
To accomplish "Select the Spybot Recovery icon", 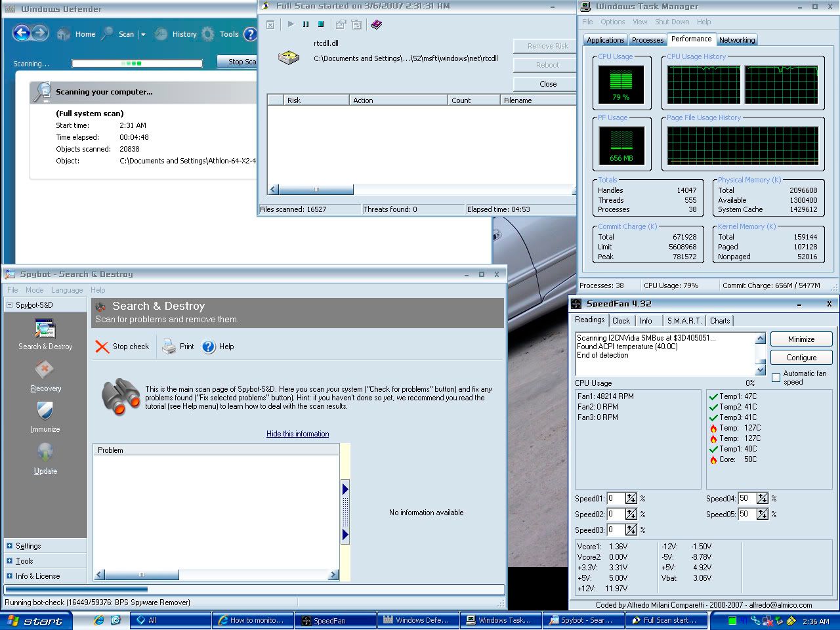I will point(45,370).
